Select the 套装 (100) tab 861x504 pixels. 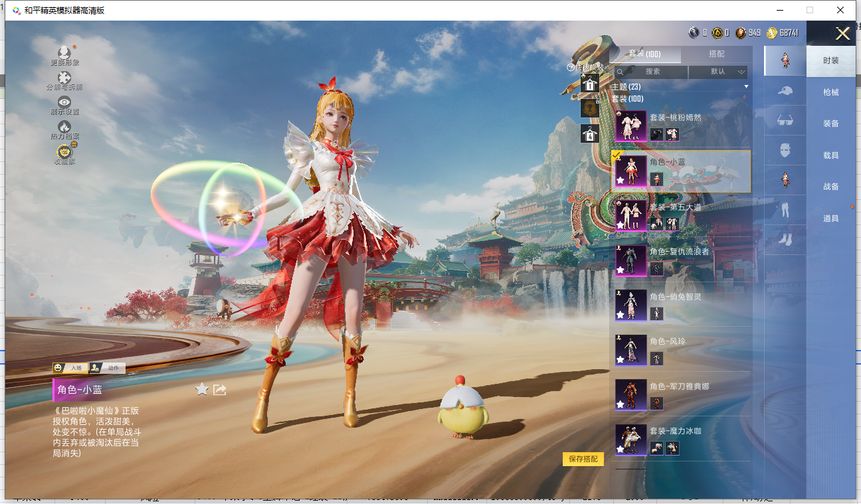(645, 54)
